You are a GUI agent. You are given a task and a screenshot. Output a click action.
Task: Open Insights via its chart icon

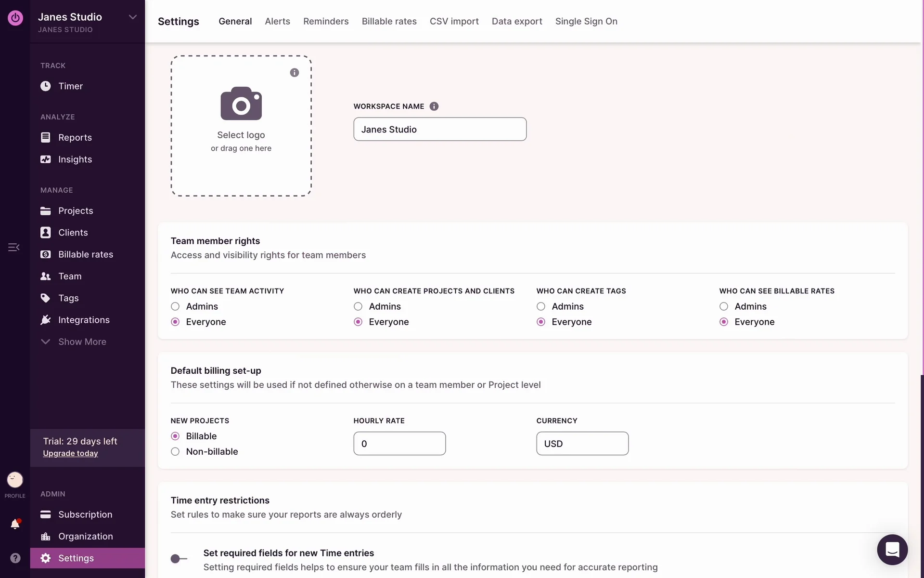(x=45, y=159)
